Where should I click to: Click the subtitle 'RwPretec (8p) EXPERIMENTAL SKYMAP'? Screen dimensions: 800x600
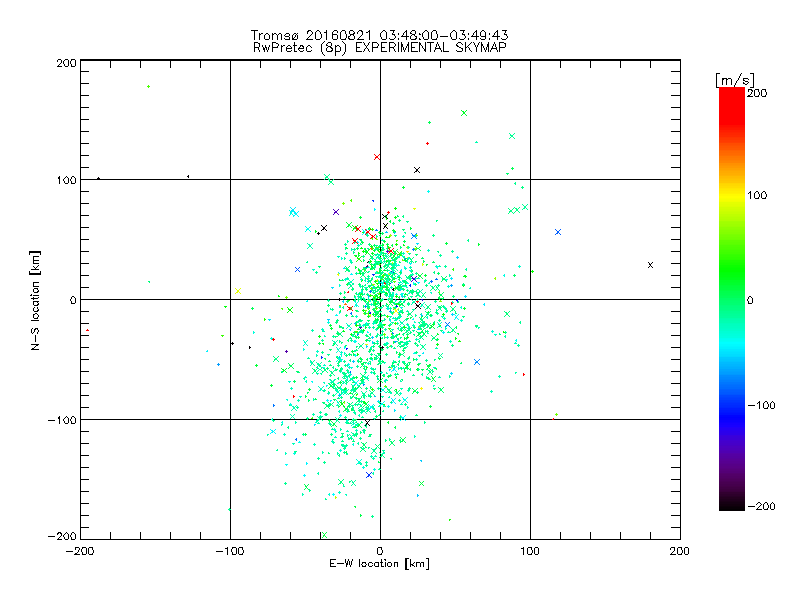pyautogui.click(x=379, y=48)
